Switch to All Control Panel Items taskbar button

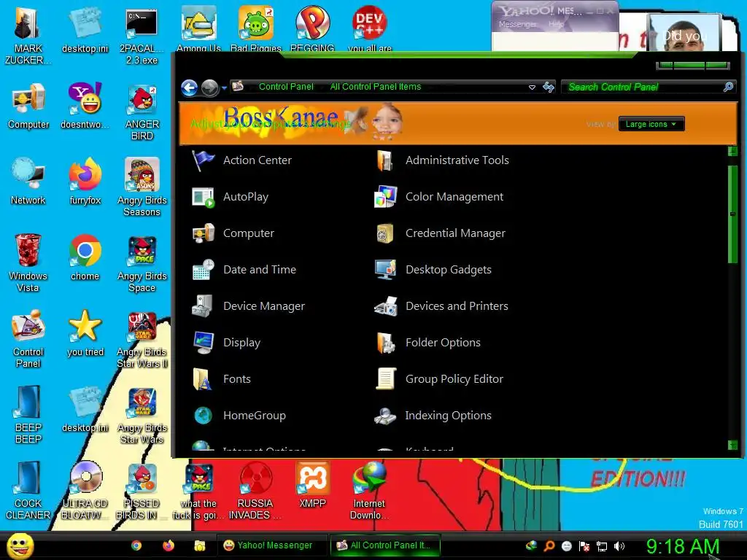pyautogui.click(x=385, y=545)
